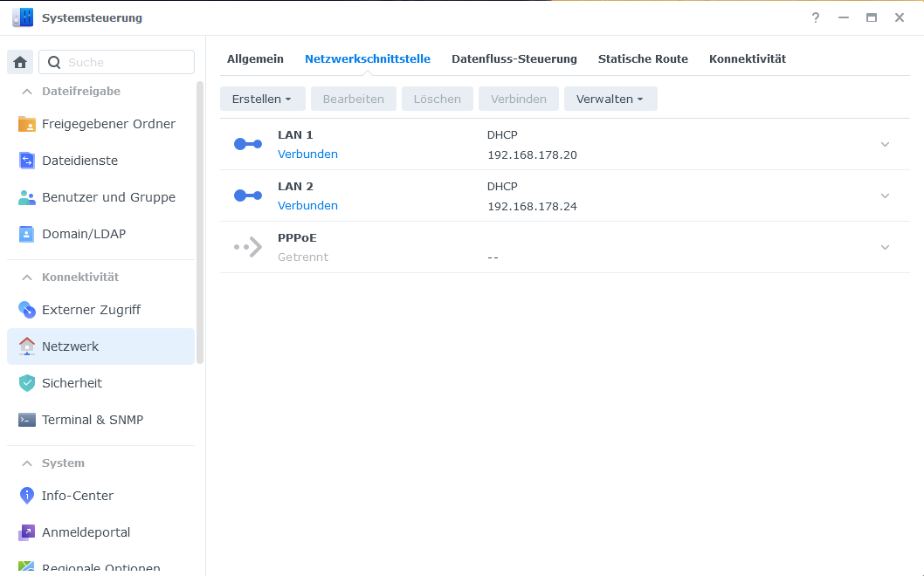
Task: Click the Sicherheit shield icon
Action: (26, 383)
